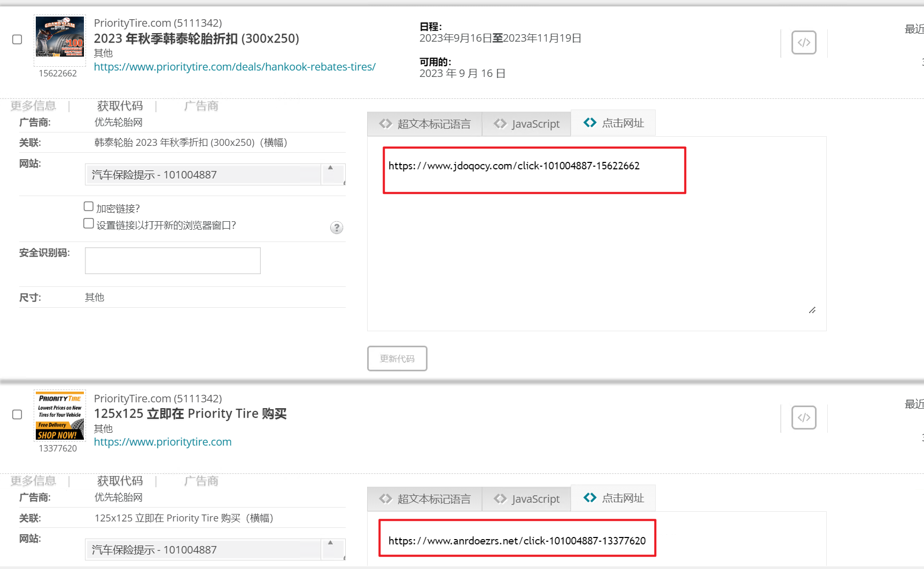924x569 pixels.
Task: Switch to the first 超文本标记语言 tab
Action: (425, 124)
